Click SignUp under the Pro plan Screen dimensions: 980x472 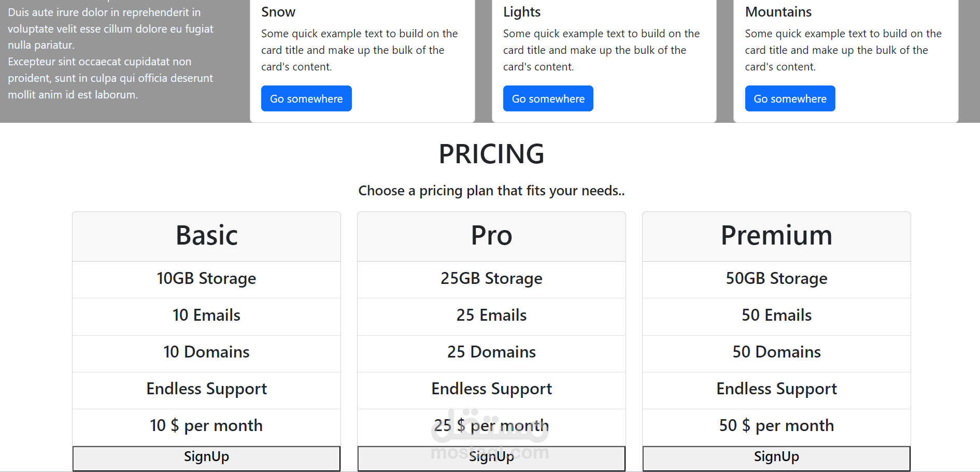point(491,458)
